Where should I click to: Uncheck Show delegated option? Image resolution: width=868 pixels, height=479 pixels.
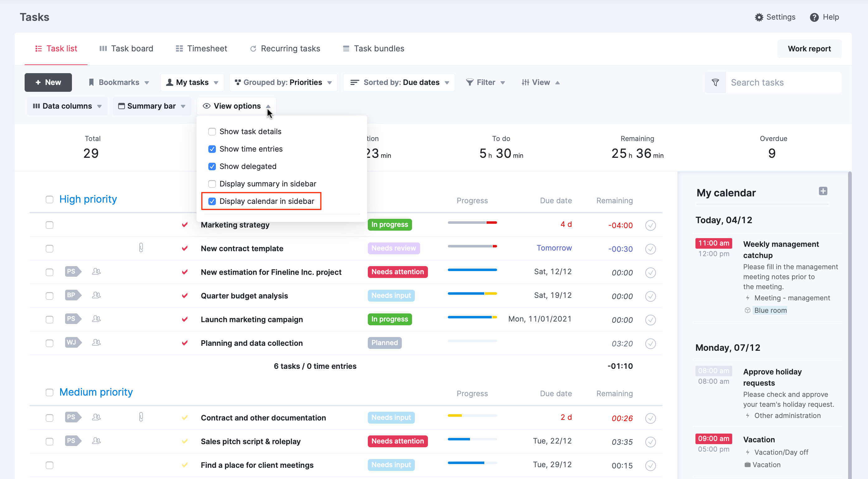[212, 167]
